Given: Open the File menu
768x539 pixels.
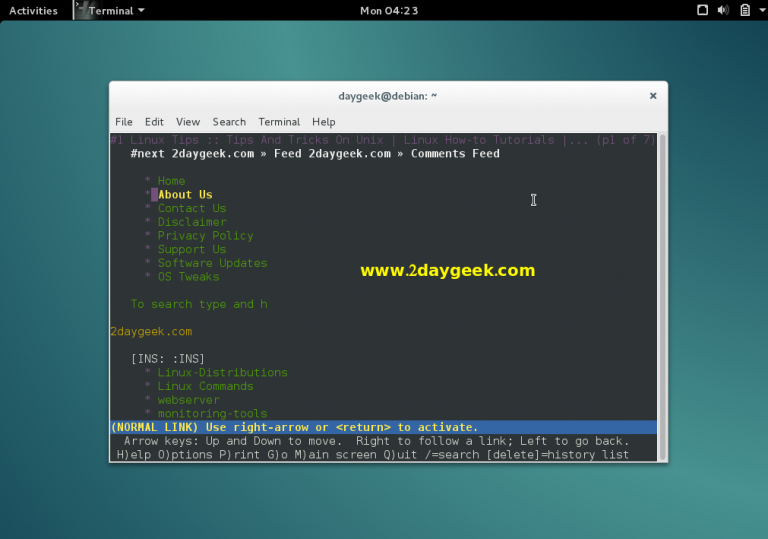Looking at the screenshot, I should point(124,122).
